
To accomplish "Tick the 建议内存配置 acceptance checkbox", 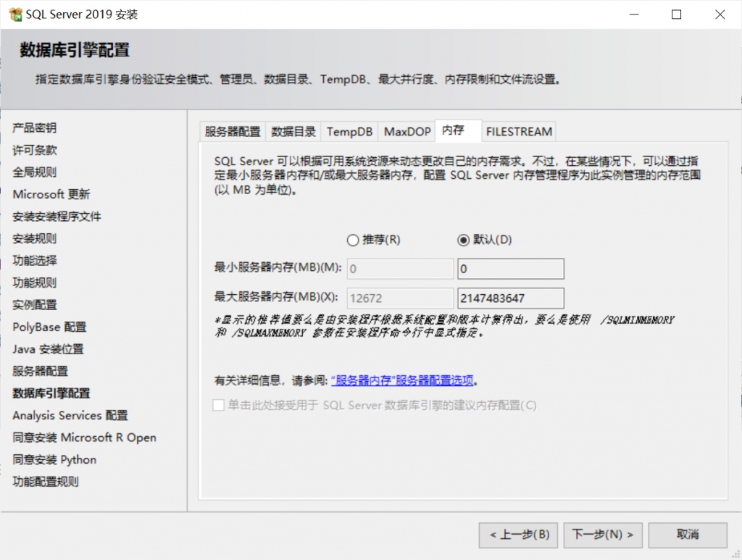I will 218,405.
